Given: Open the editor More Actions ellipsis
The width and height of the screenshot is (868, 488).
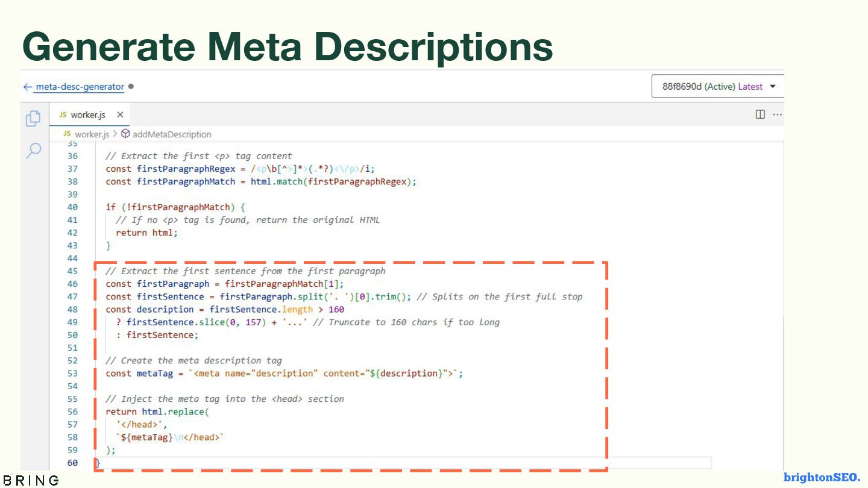Looking at the screenshot, I should pos(778,114).
